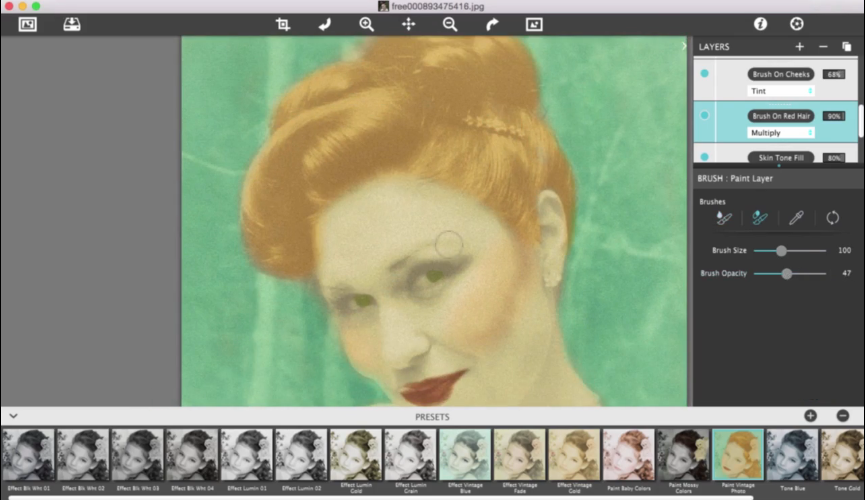
Task: Click the Zoom Out magnifier icon
Action: tap(450, 24)
